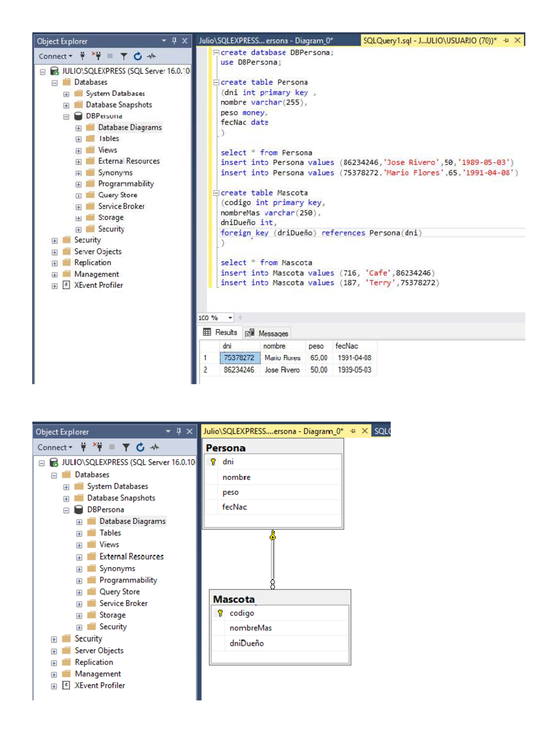Pin Object Explorer panel in query-editor screenshot

click(x=174, y=41)
